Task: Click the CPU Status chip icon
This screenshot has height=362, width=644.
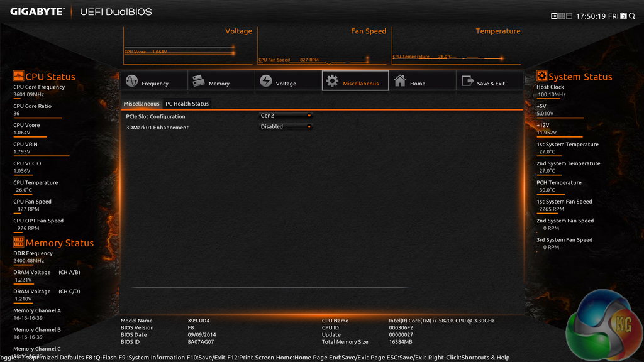Action: 19,77
